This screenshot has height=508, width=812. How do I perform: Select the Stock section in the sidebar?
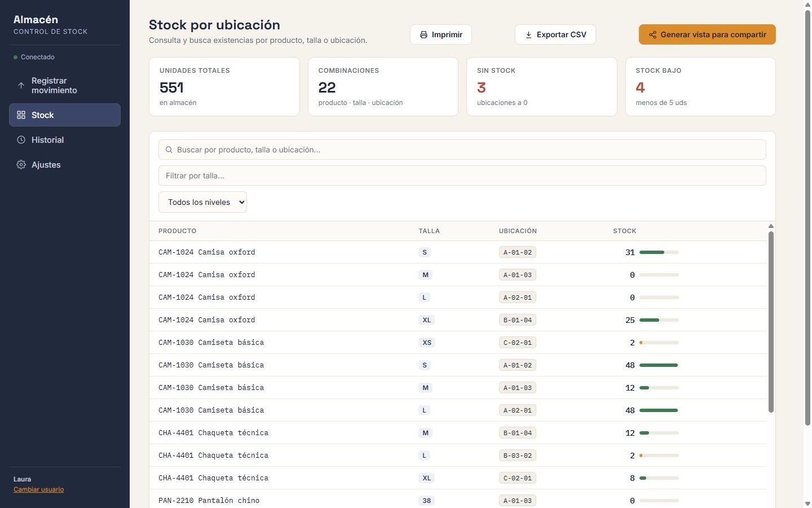click(65, 115)
